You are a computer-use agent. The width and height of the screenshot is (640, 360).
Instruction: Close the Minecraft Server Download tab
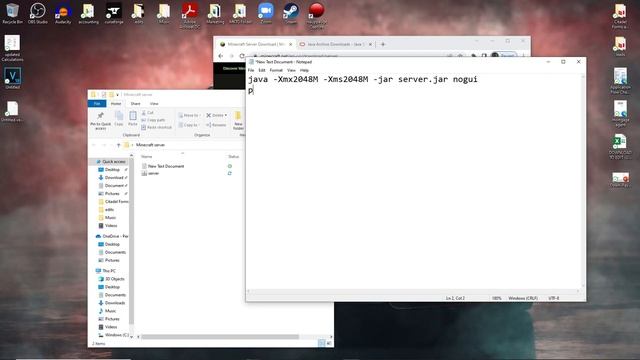[x=291, y=44]
